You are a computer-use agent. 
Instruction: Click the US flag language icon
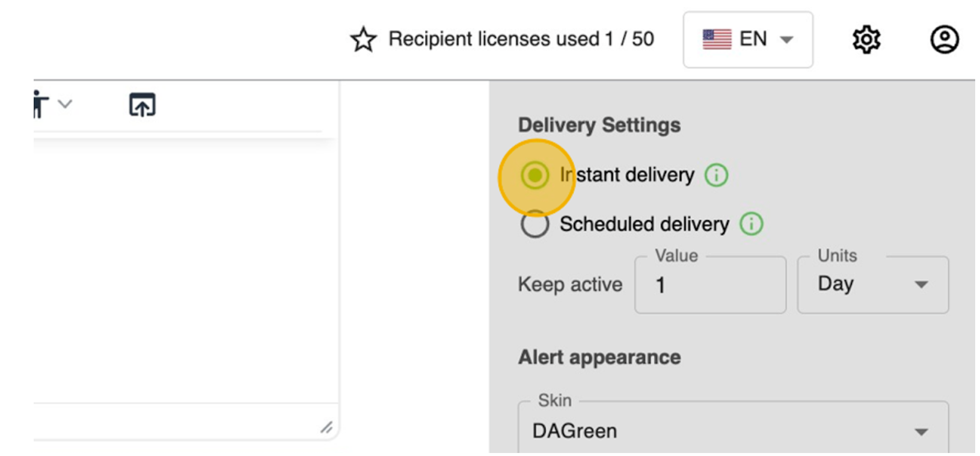717,40
